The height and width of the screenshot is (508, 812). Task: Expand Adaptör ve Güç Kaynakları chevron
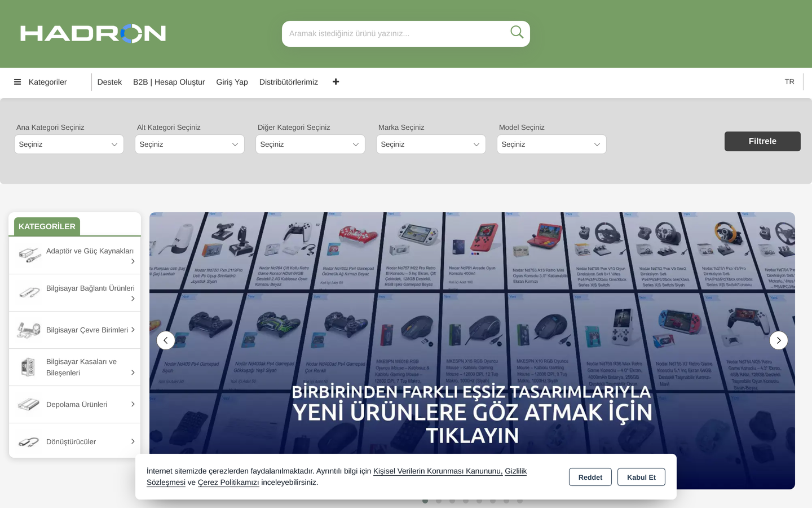(x=133, y=261)
